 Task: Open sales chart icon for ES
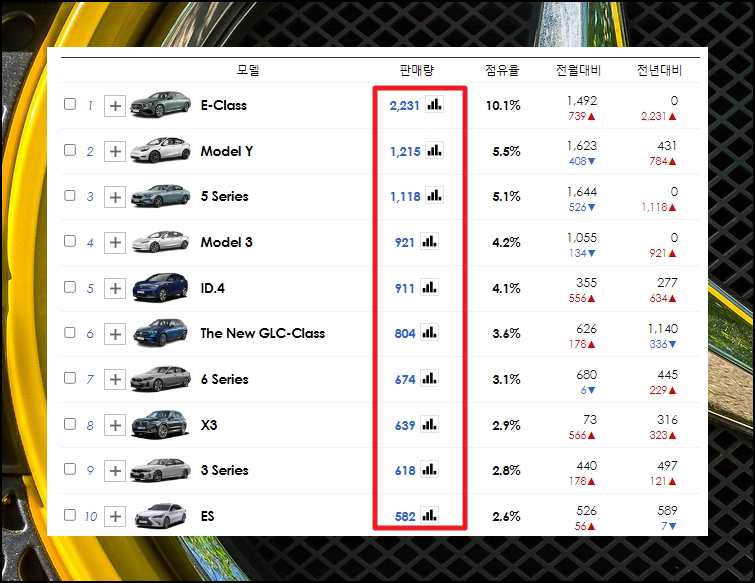[430, 516]
